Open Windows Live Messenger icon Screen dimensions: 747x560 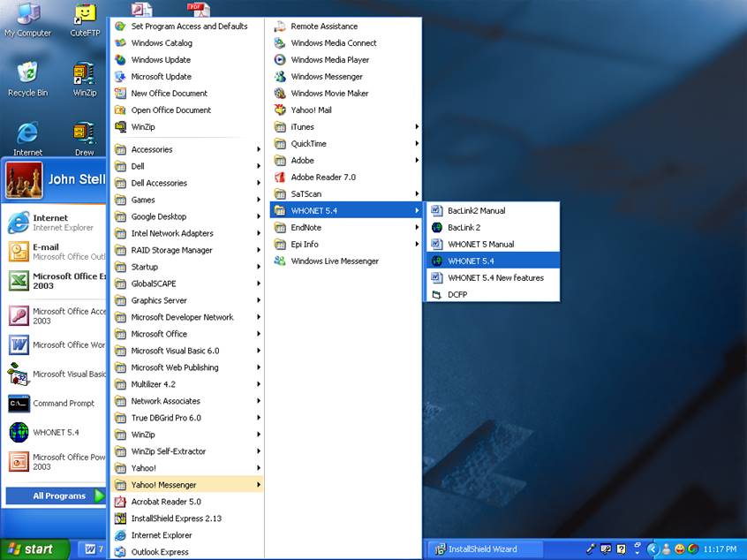click(x=281, y=261)
